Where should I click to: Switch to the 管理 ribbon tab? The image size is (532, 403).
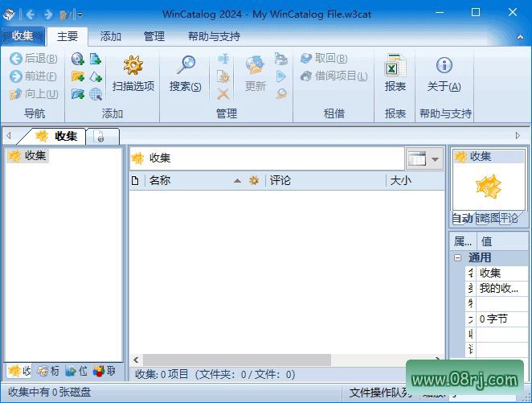[154, 36]
